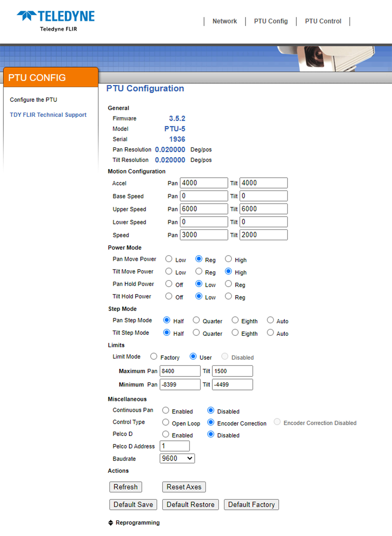Viewport: 392px width, 536px height.
Task: Click the Pan Resolution 0.020000 value
Action: [170, 149]
